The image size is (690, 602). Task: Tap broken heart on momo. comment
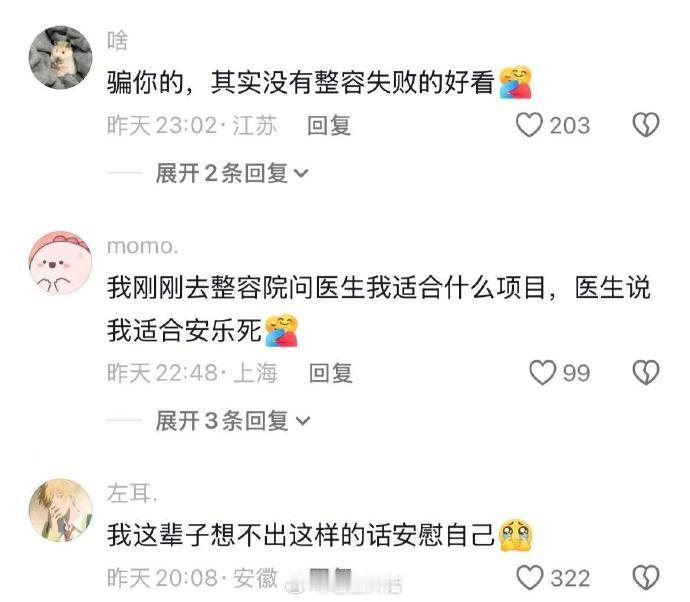tap(646, 372)
